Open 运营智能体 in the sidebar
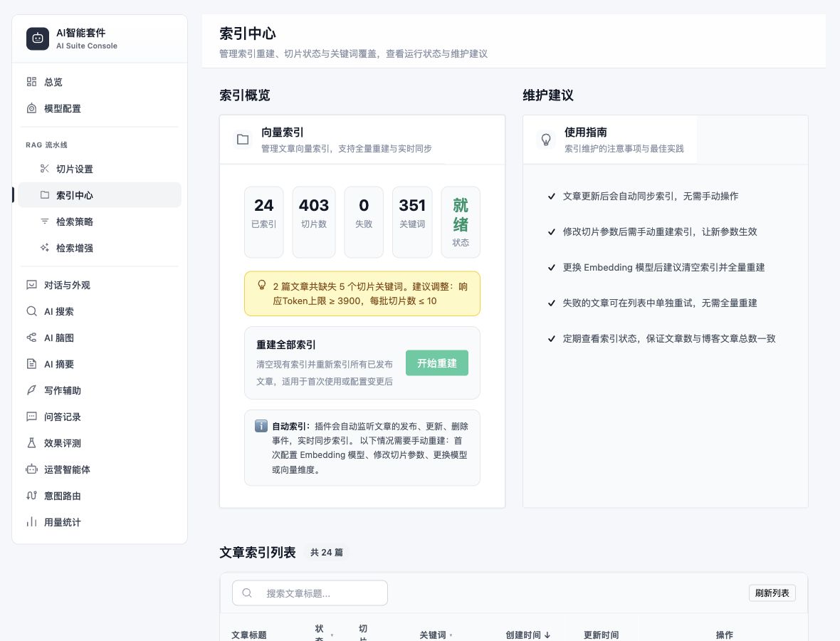This screenshot has width=840, height=641. [x=100, y=469]
